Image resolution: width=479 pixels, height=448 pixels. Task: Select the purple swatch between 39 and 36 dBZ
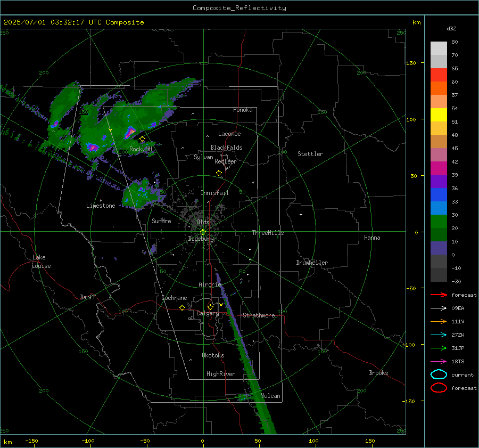click(x=439, y=181)
